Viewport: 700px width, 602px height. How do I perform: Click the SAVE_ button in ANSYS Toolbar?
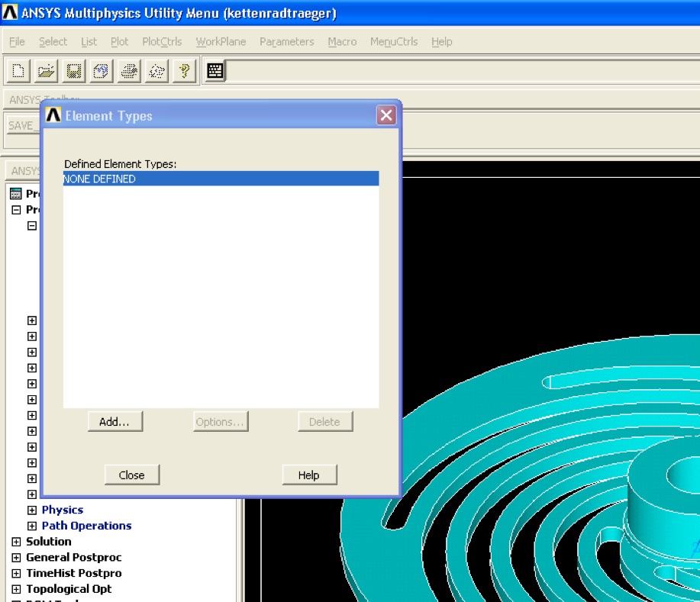23,126
